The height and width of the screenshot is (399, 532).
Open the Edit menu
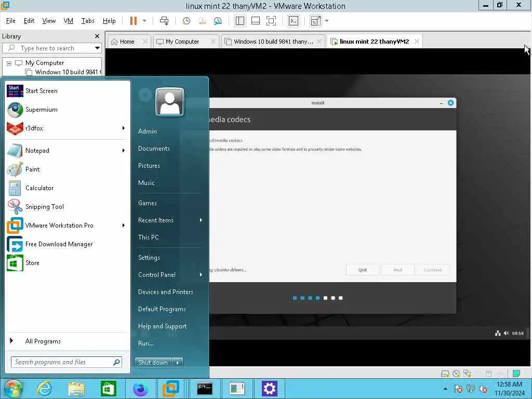coord(29,21)
